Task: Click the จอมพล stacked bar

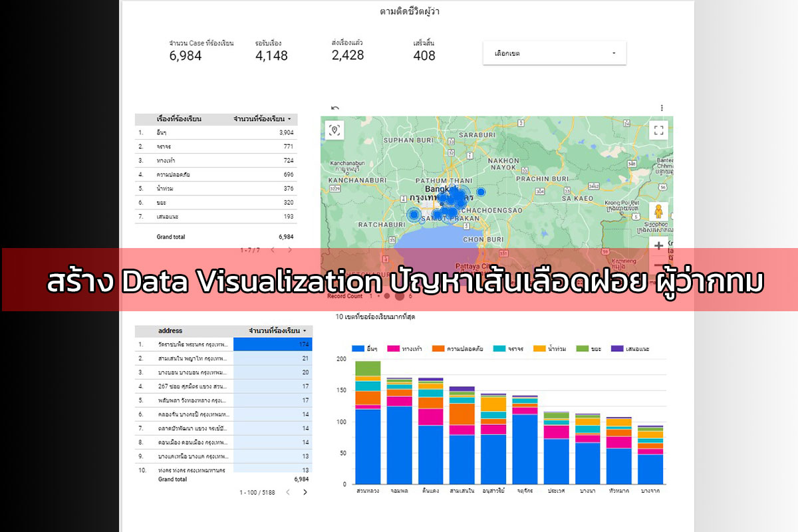Action: tap(399, 431)
